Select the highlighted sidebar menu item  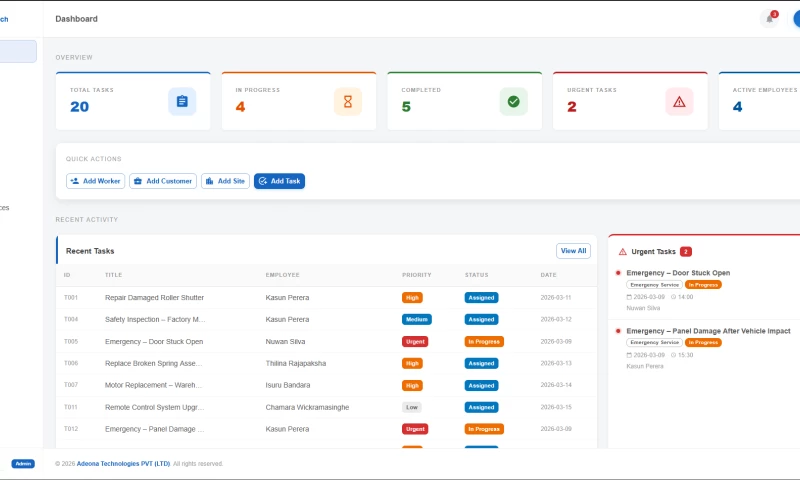(18, 52)
